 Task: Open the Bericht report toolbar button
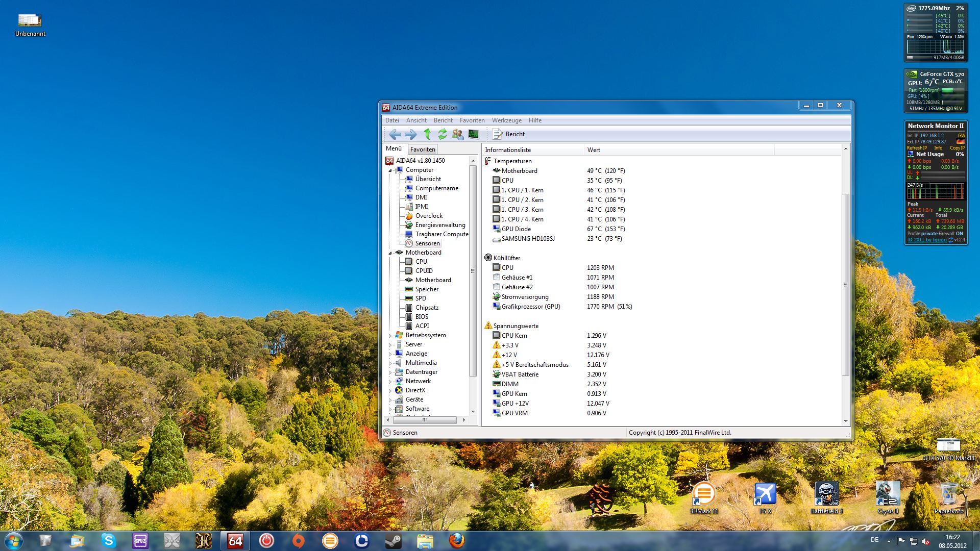[509, 134]
